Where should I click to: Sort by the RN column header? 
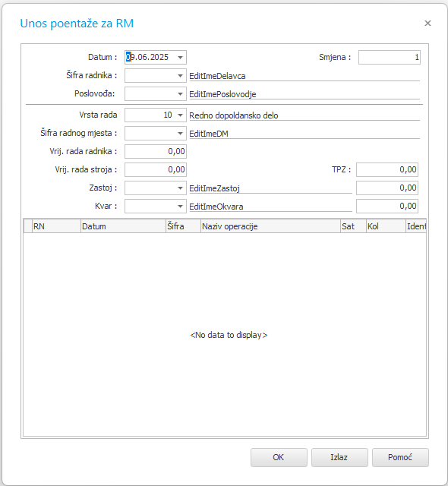[56, 226]
